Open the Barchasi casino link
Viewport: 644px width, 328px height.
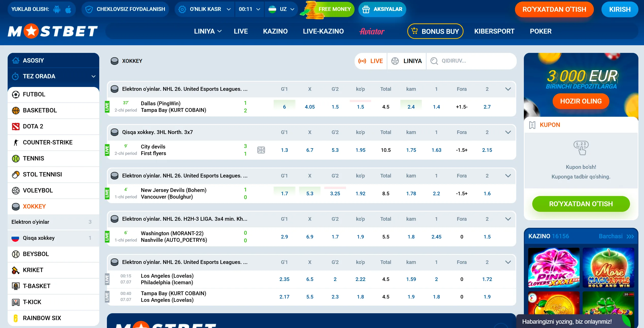[x=616, y=236]
